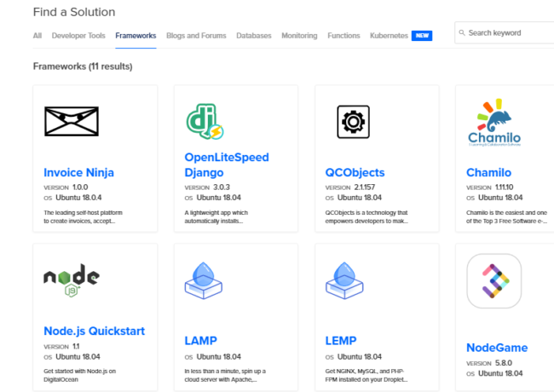This screenshot has width=554, height=392.
Task: Switch to the Databases tab
Action: 254,36
